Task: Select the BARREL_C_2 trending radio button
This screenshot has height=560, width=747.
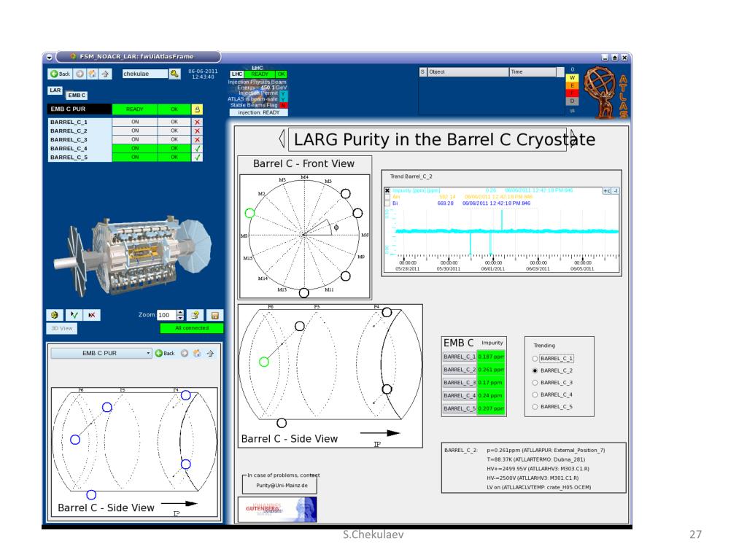Action: tap(535, 370)
